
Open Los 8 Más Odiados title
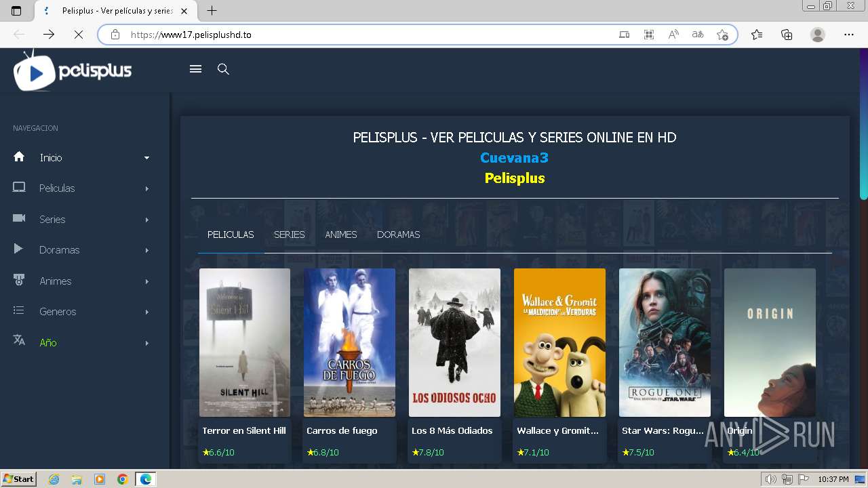pyautogui.click(x=452, y=430)
